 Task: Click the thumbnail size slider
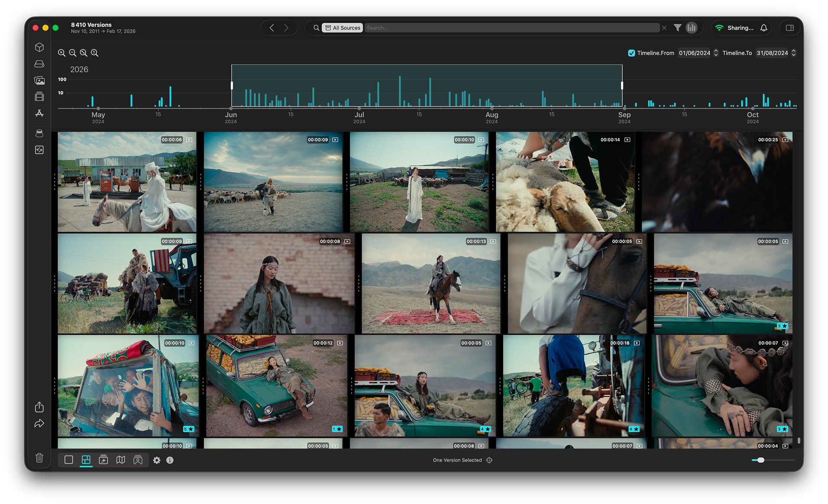[x=773, y=460]
